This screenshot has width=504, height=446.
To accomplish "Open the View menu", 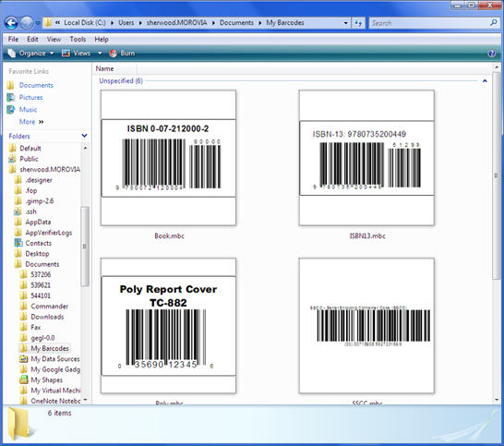I will 54,39.
